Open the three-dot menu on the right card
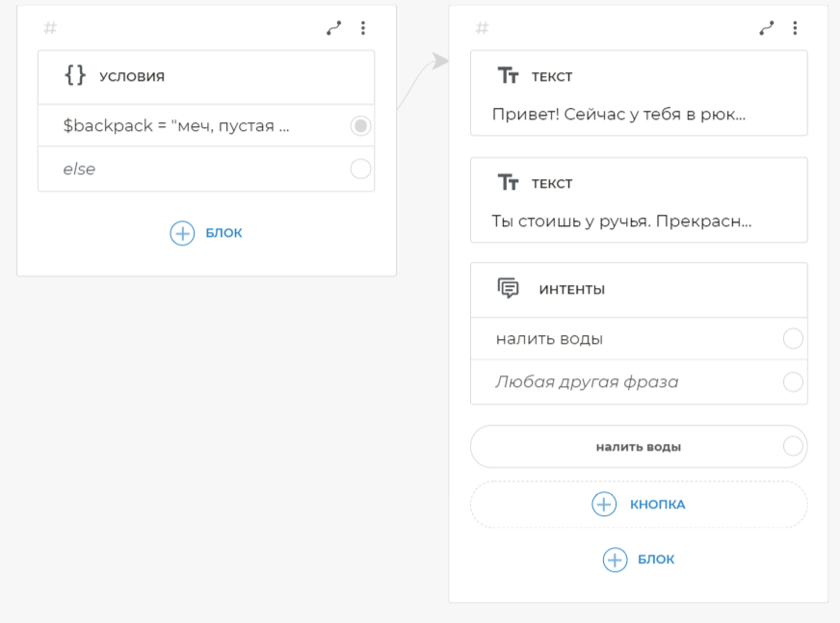840x623 pixels. tap(795, 29)
